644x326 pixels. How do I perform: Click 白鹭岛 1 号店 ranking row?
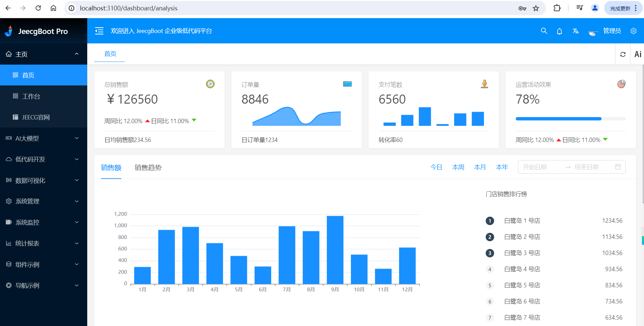[554, 221]
